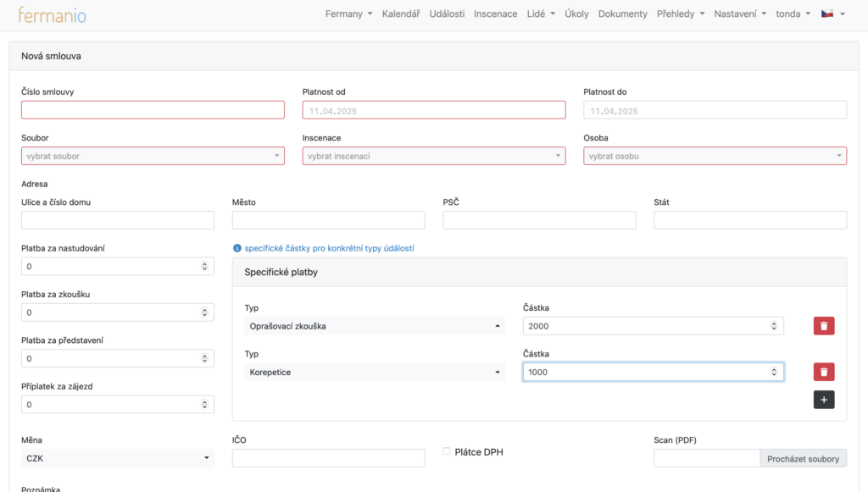The width and height of the screenshot is (868, 492).
Task: Click Procházet soubory button
Action: tap(803, 458)
